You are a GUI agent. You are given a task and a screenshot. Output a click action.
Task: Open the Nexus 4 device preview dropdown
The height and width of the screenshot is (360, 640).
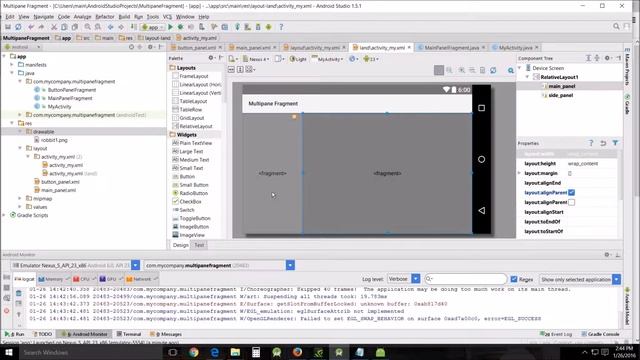[x=256, y=59]
